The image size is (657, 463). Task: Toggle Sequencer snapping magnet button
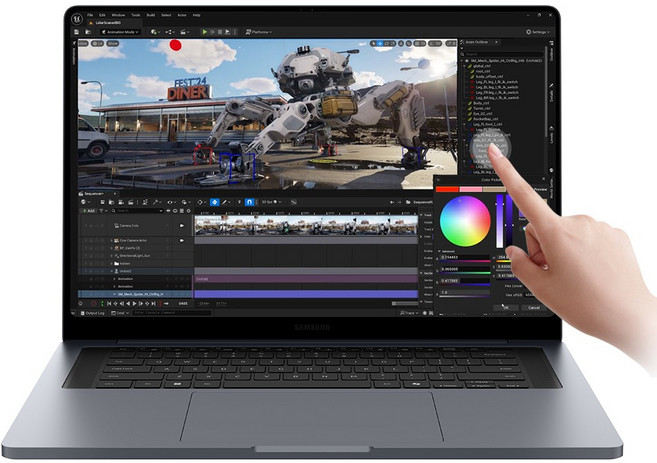249,202
